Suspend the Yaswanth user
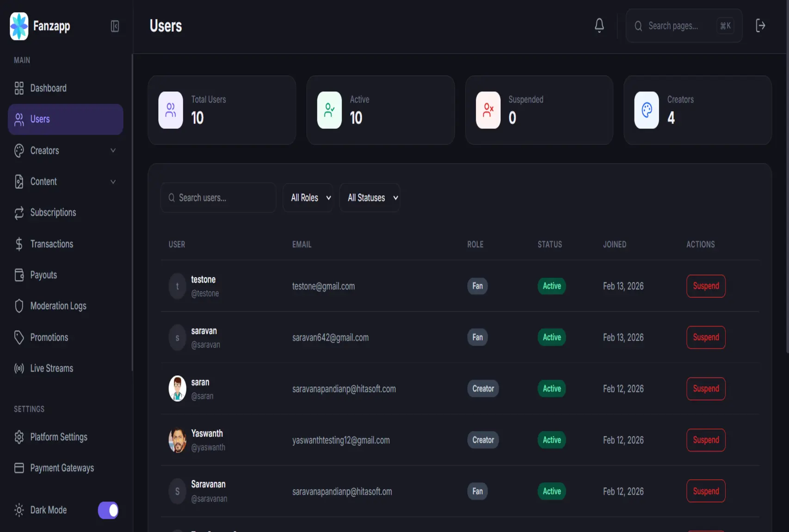789x532 pixels. 706,440
